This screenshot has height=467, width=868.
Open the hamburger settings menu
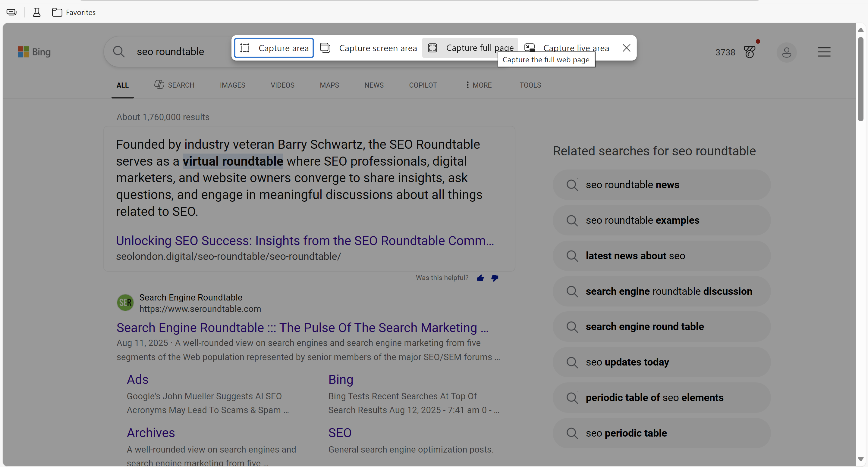[x=824, y=52]
